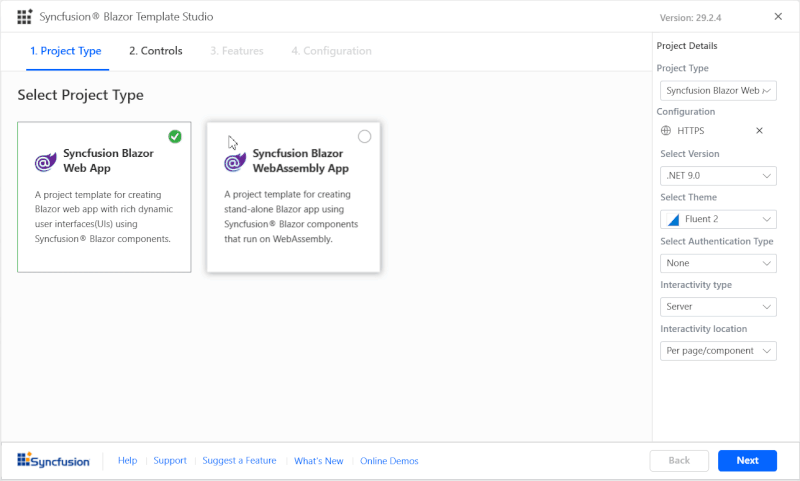Click the Fluent 2 theme icon

point(673,220)
